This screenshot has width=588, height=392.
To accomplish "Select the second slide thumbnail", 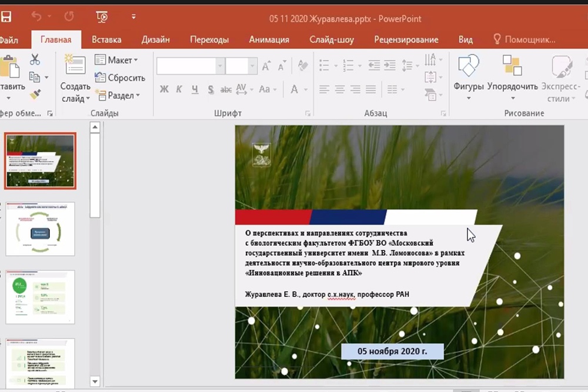I will click(x=41, y=229).
